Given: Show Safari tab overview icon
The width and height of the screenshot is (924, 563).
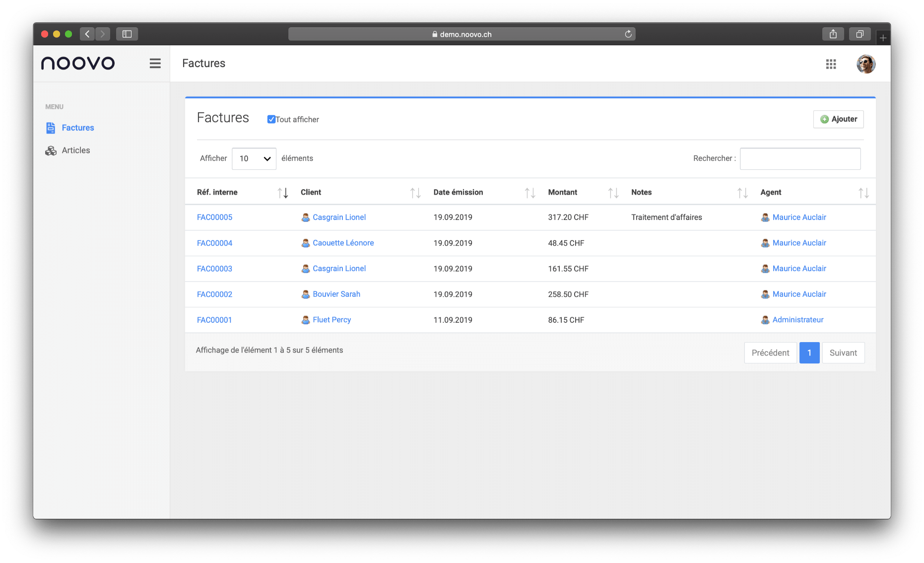Looking at the screenshot, I should (859, 34).
